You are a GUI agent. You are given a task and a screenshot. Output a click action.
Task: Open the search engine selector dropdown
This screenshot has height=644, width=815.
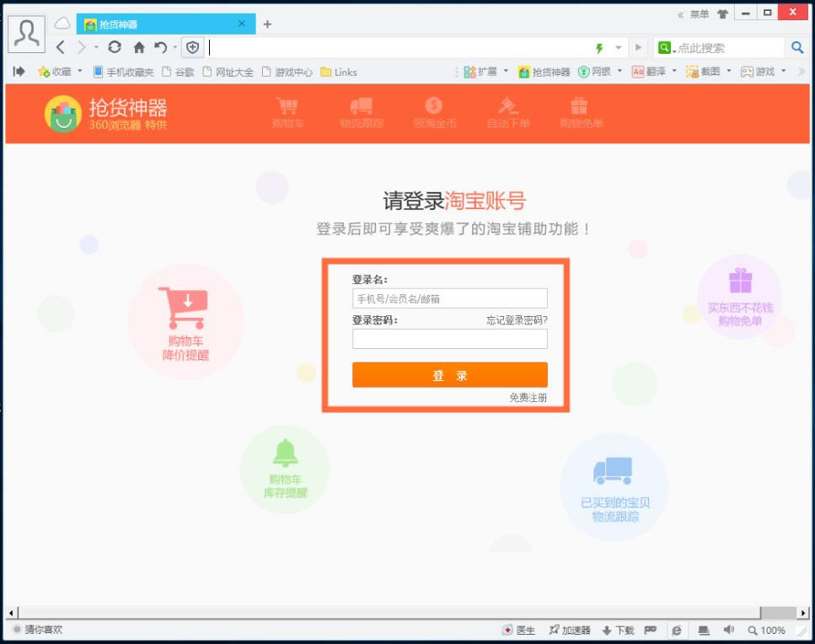667,48
